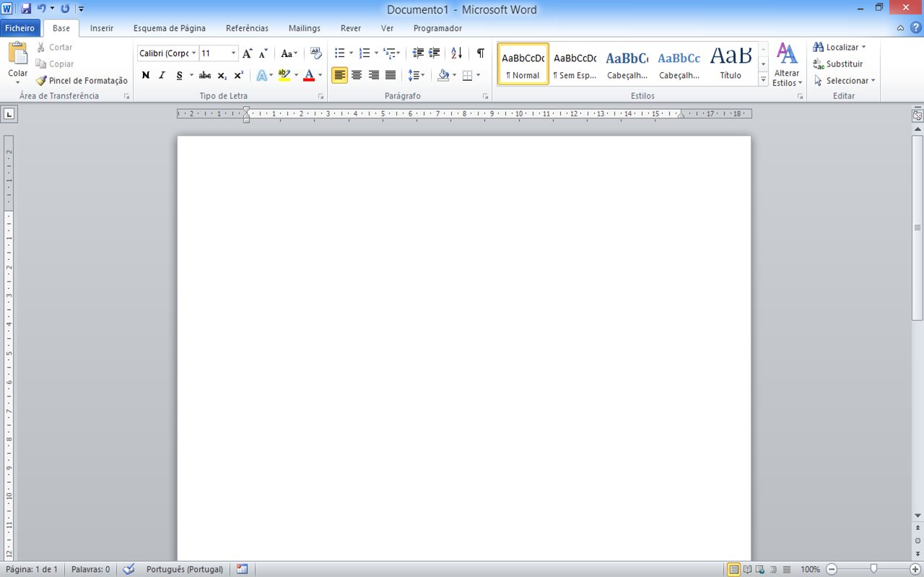Viewport: 924px width, 577px height.
Task: Click Cortar scissors command
Action: pos(55,47)
